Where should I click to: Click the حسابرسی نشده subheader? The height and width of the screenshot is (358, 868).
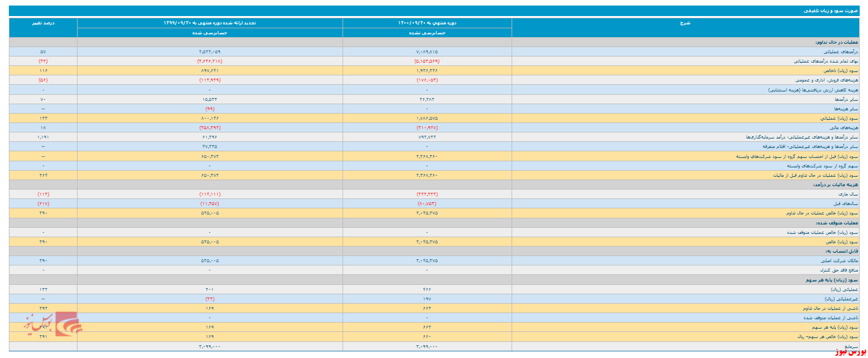tap(427, 33)
